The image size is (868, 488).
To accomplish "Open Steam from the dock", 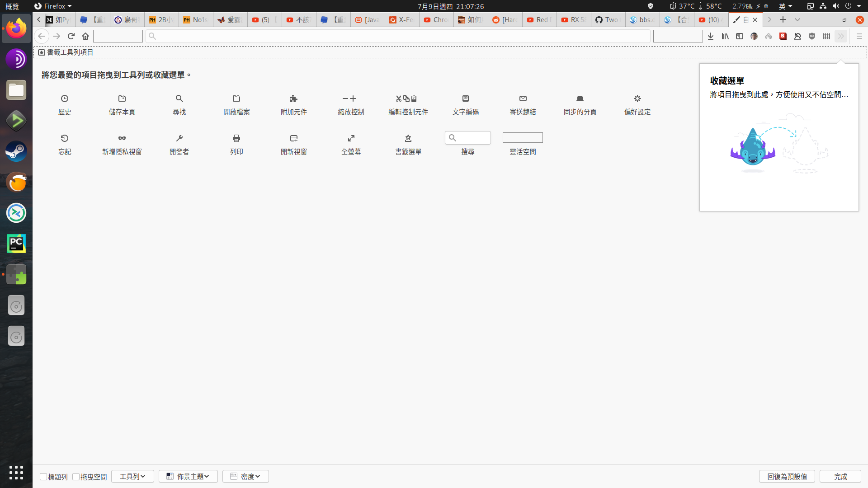I will click(16, 151).
